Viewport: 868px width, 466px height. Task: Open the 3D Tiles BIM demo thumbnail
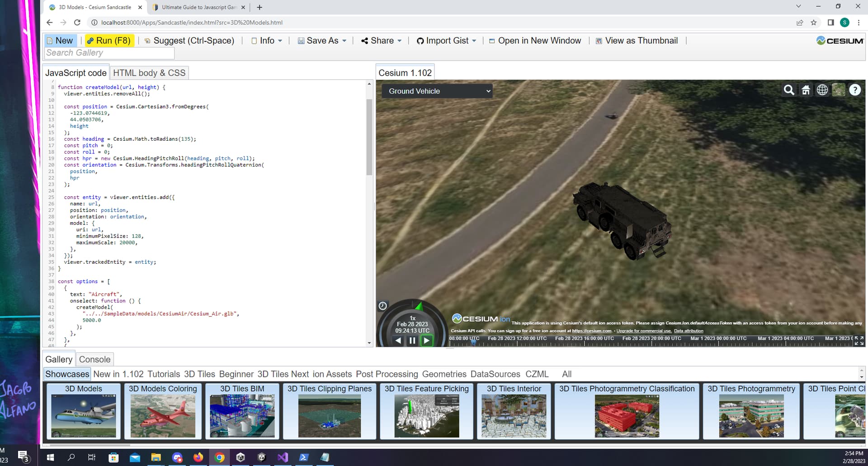pyautogui.click(x=242, y=411)
